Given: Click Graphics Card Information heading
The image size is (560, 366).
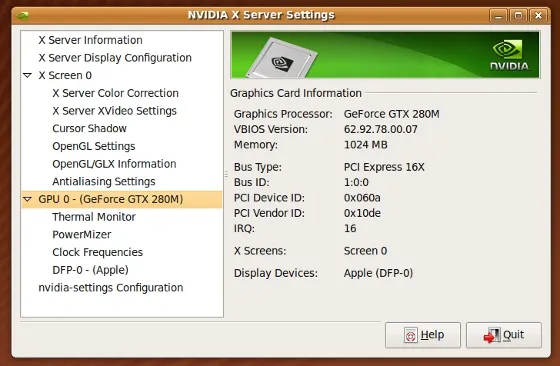Looking at the screenshot, I should coord(296,93).
